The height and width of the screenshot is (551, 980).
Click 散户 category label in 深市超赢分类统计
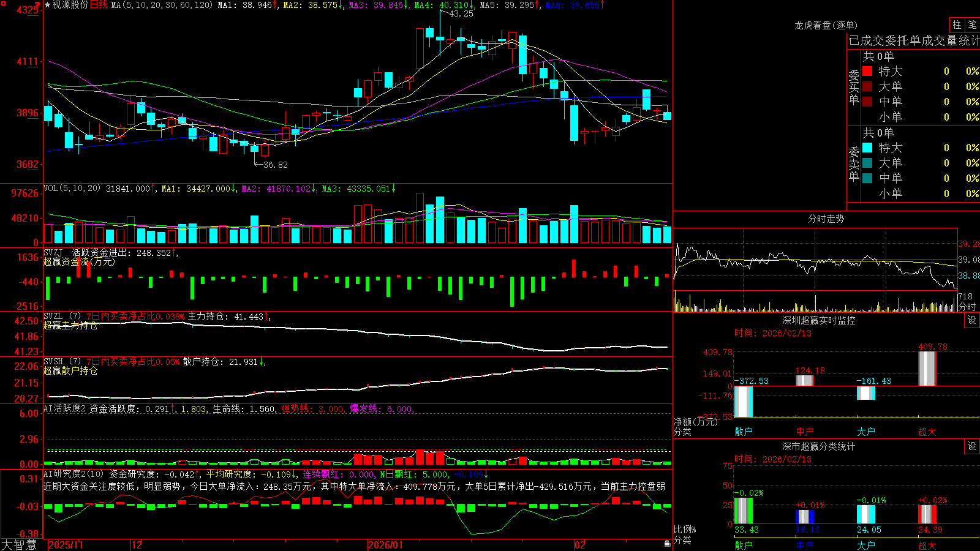coord(744,545)
